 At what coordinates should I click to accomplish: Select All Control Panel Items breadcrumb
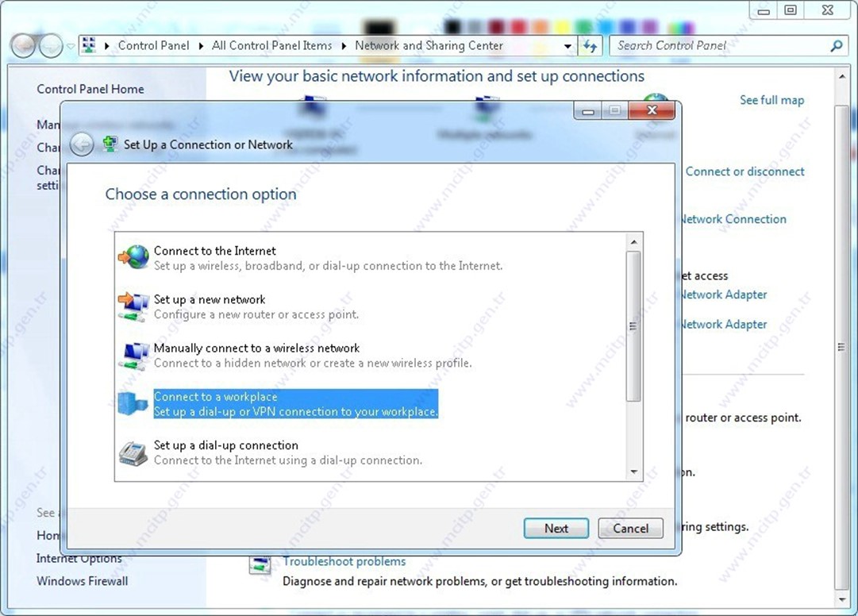272,45
